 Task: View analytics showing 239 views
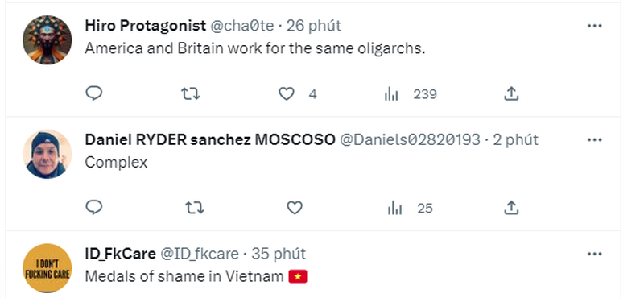point(411,94)
